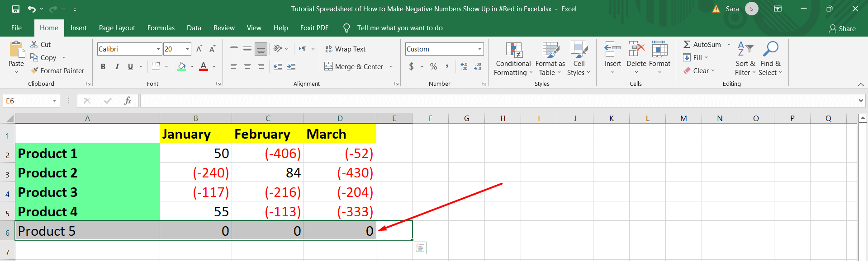Undo the last action
The height and width of the screenshot is (261, 868).
[x=31, y=9]
